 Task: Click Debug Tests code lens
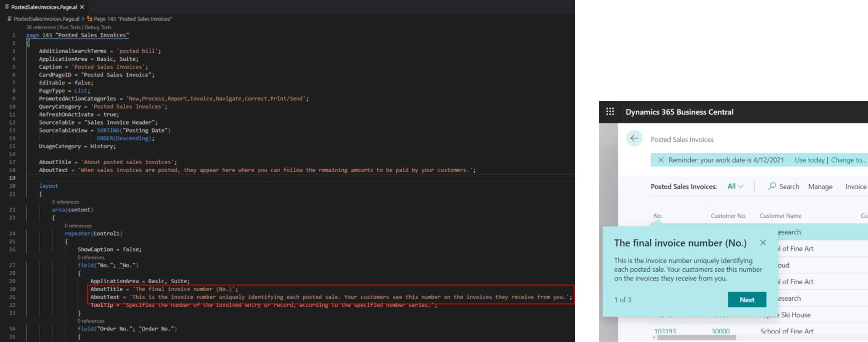tap(98, 27)
